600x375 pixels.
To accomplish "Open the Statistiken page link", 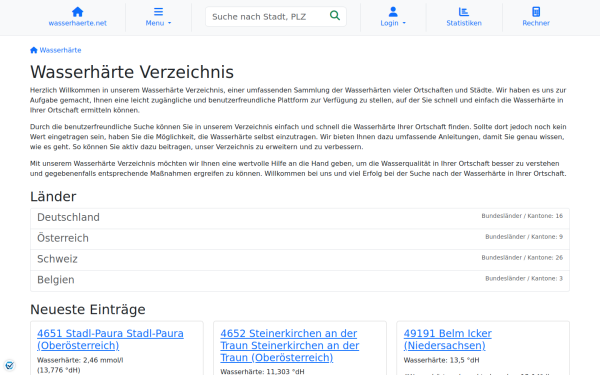I will (464, 23).
